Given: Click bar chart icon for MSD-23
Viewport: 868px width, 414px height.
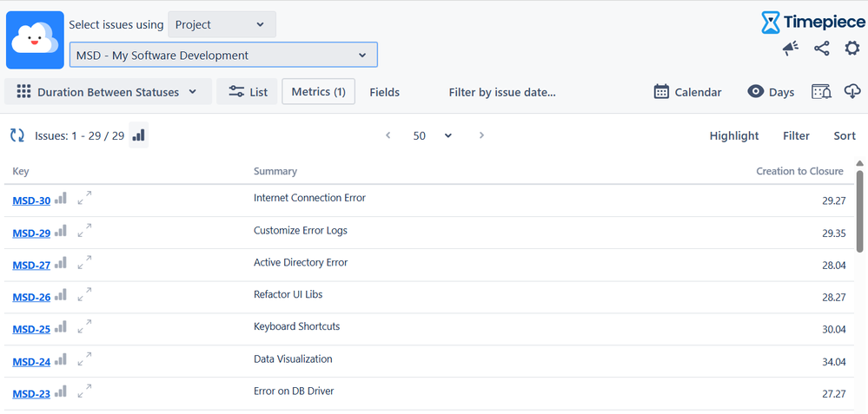Looking at the screenshot, I should click(x=60, y=391).
